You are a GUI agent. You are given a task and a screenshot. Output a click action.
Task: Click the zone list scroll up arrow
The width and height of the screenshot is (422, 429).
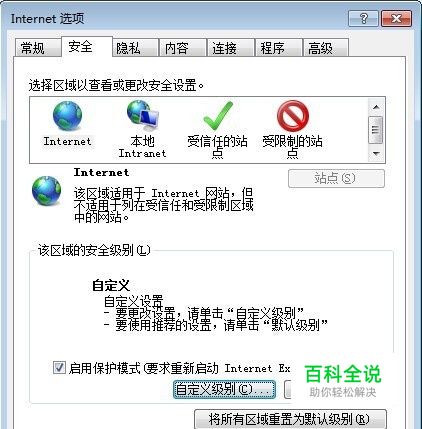pos(376,107)
